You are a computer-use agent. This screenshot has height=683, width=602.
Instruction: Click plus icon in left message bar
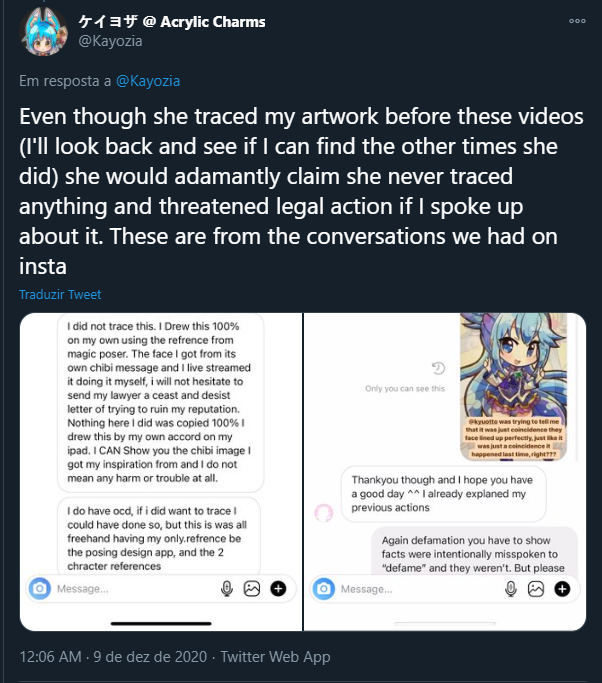(x=278, y=588)
